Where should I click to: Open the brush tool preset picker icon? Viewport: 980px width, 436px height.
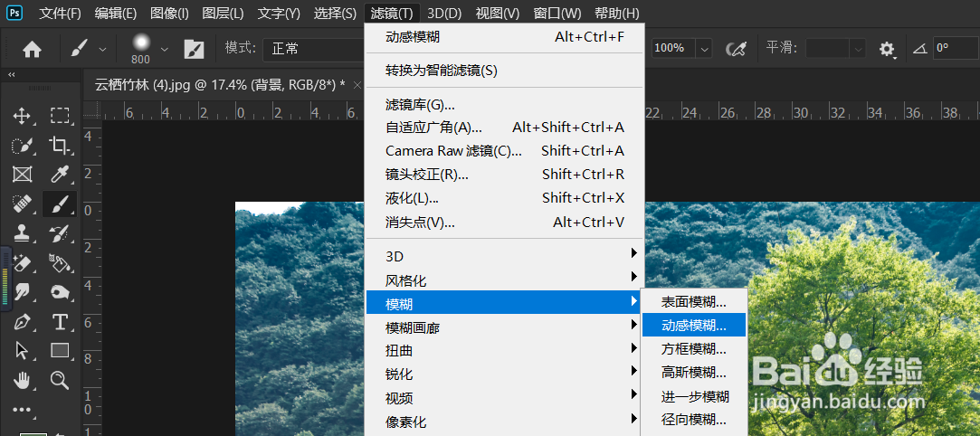(x=80, y=49)
